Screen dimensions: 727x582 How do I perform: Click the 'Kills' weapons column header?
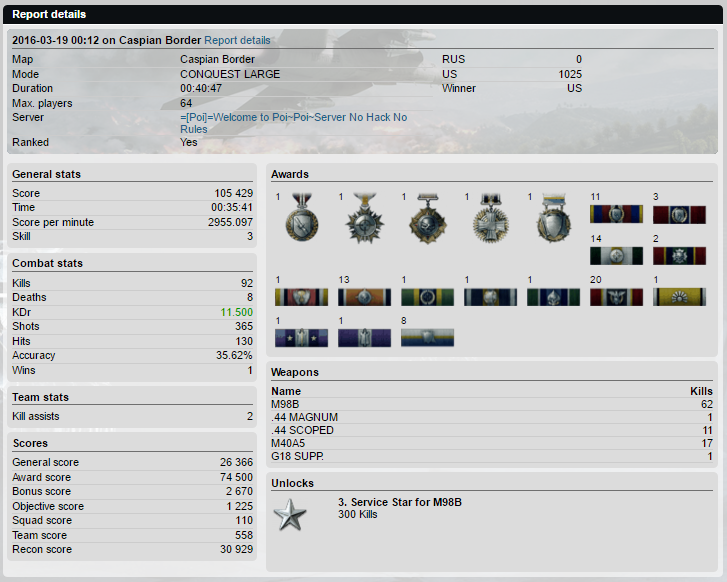(701, 391)
